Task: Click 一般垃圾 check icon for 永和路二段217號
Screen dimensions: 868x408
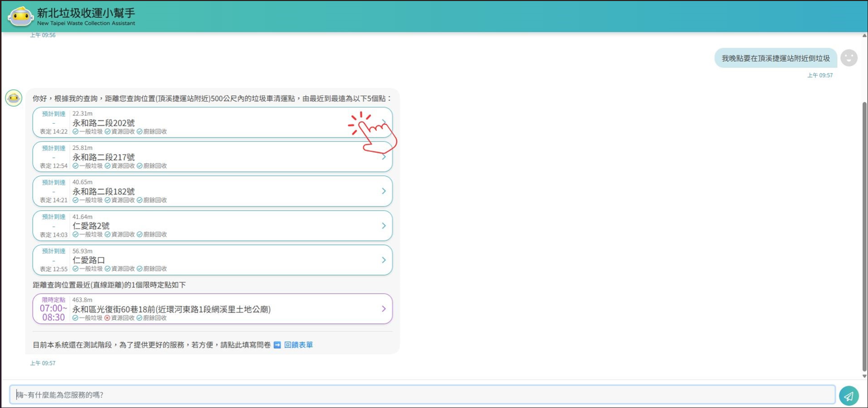Action: 75,166
